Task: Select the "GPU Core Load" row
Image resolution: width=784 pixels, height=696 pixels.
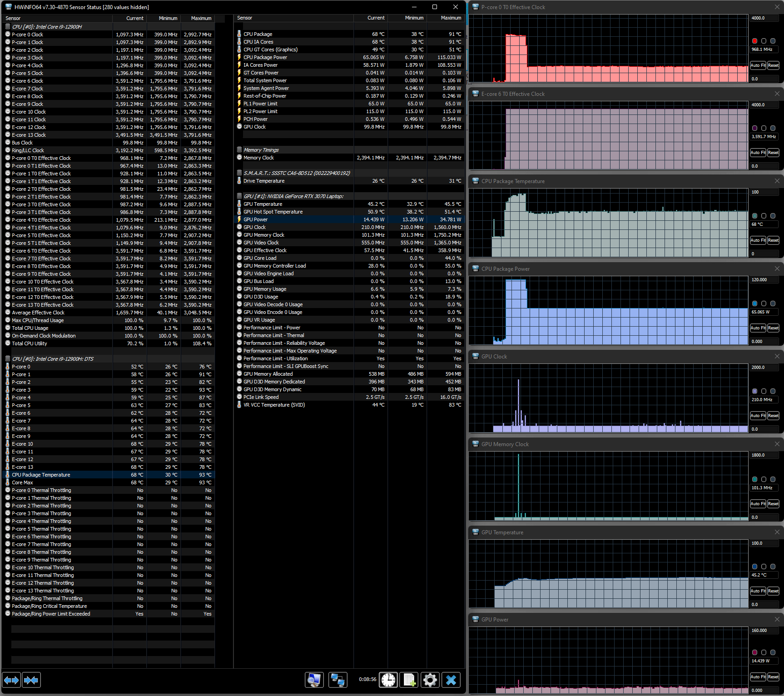Action: [x=349, y=258]
